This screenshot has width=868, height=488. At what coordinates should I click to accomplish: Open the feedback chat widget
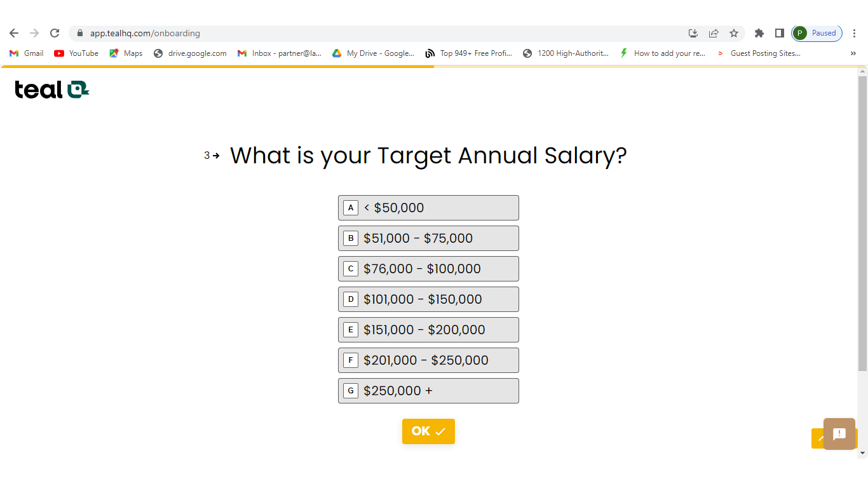click(839, 434)
